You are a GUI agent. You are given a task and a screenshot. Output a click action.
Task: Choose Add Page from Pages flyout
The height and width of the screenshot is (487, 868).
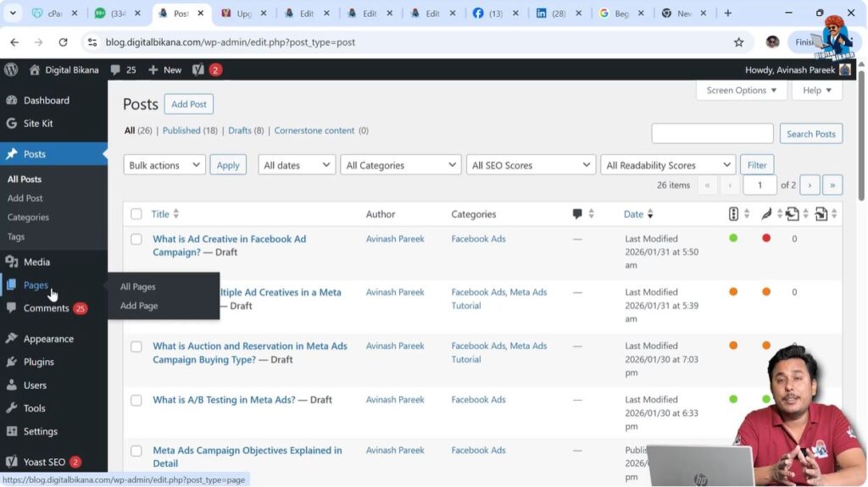pos(139,306)
